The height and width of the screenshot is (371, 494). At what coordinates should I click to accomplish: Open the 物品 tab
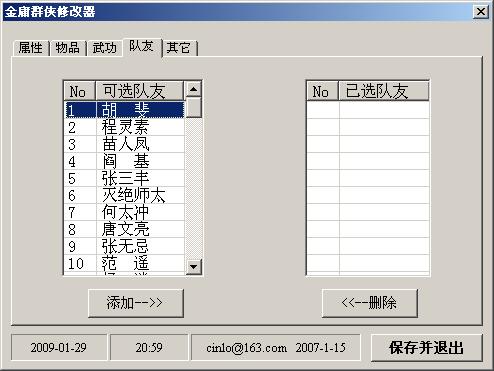tap(68, 48)
